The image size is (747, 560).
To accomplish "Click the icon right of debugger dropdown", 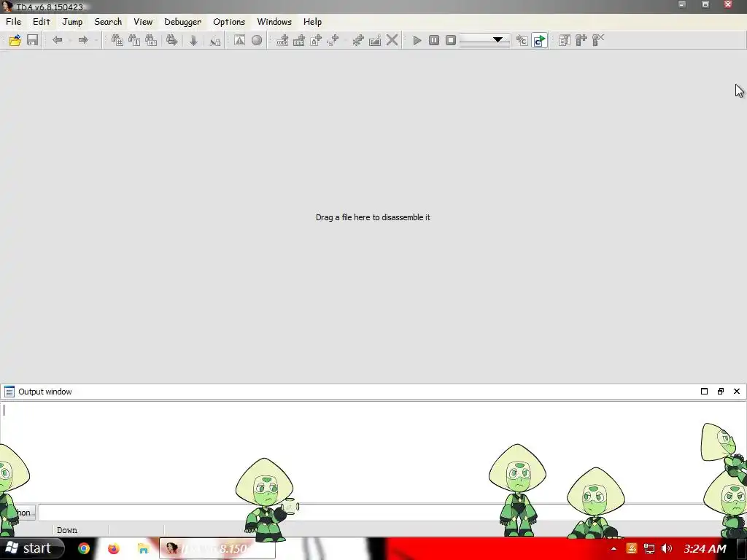I will [x=522, y=41].
